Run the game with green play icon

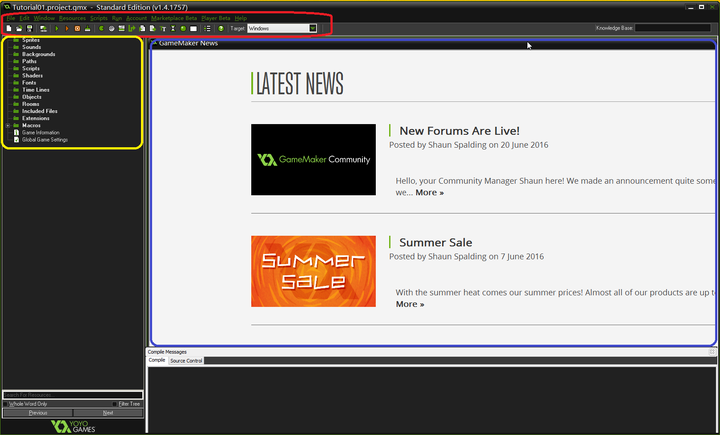56,28
